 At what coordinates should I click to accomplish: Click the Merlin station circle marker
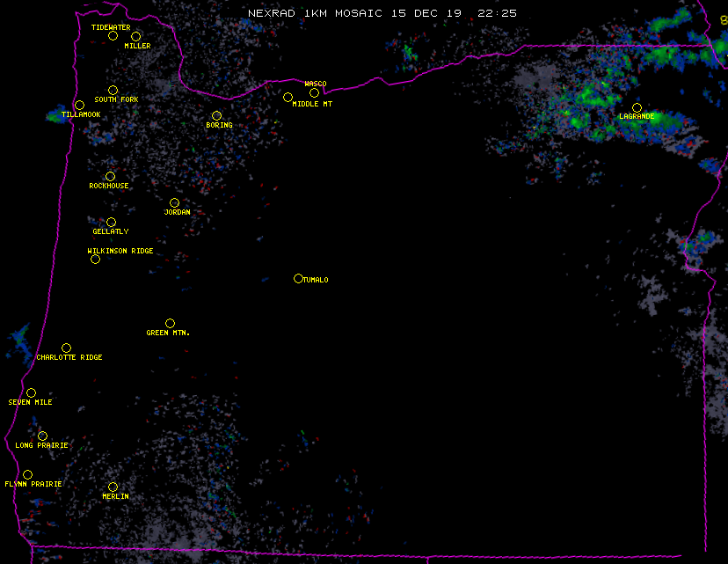tap(113, 487)
